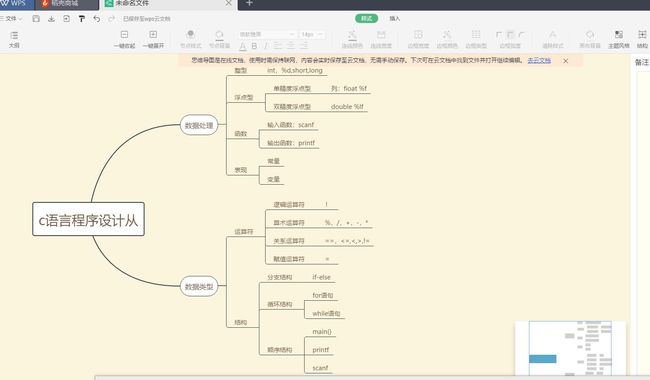The image size is (650, 380).
Task: Open the 大纲 outline view icon
Action: pos(14,39)
